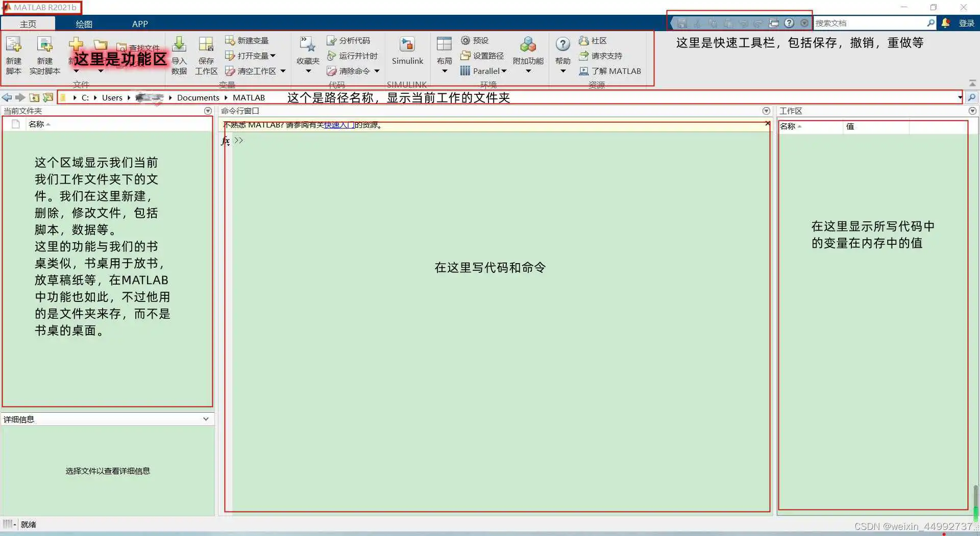Switch to the APP tab
This screenshot has height=536, width=980.
pyautogui.click(x=140, y=23)
